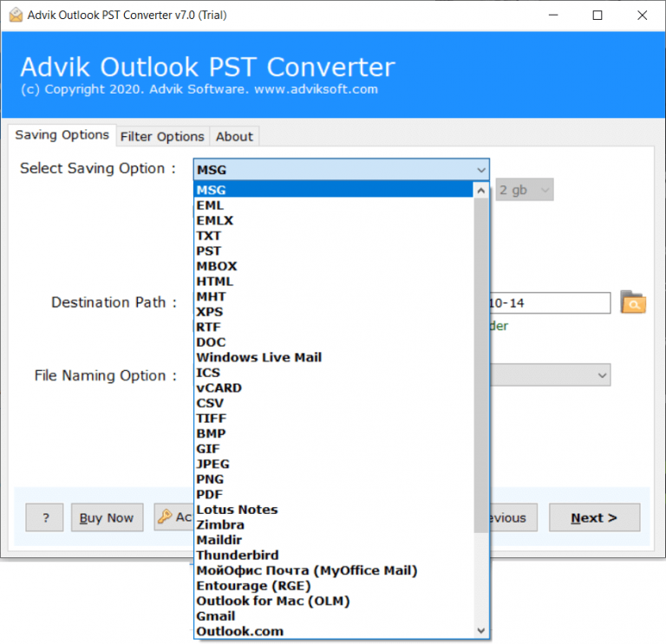Choose Zimbra from the list
The height and width of the screenshot is (644, 666).
(334, 525)
